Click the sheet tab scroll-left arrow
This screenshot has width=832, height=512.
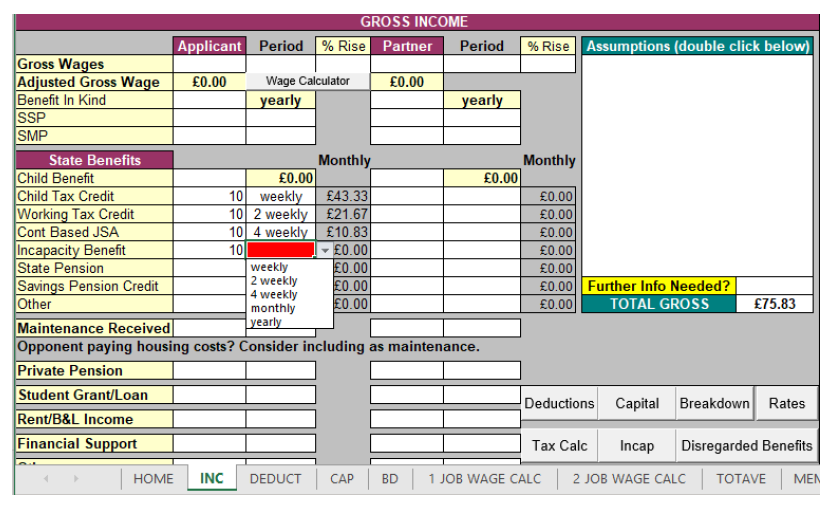[x=46, y=479]
